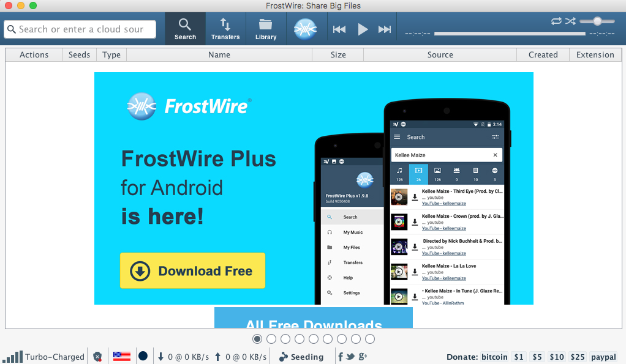Open the Library section
This screenshot has width=626, height=364.
pos(265,28)
